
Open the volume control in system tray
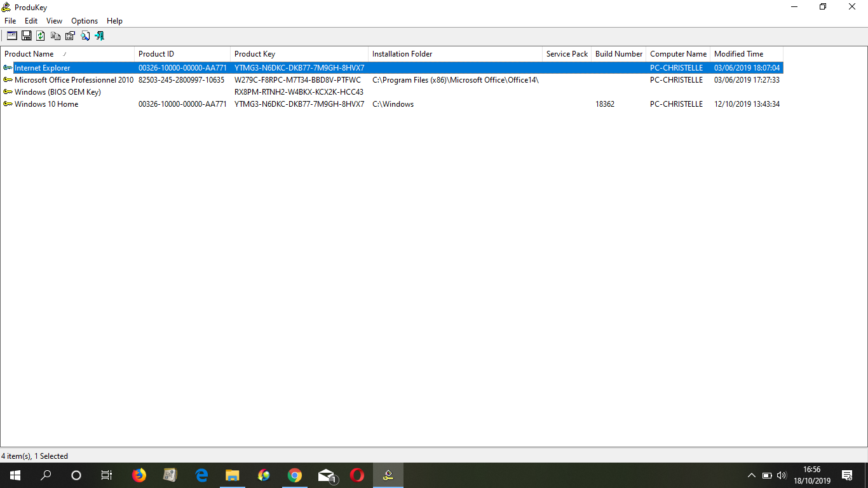pyautogui.click(x=782, y=475)
